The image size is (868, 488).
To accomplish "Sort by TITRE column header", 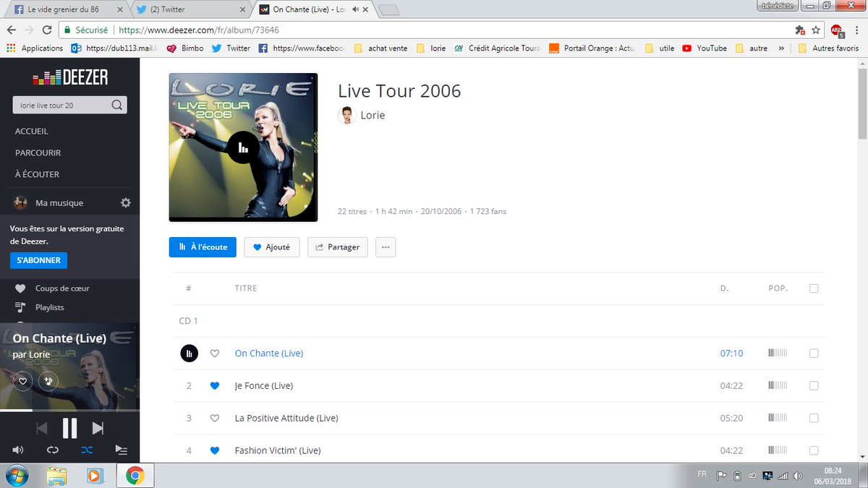I will pos(246,288).
